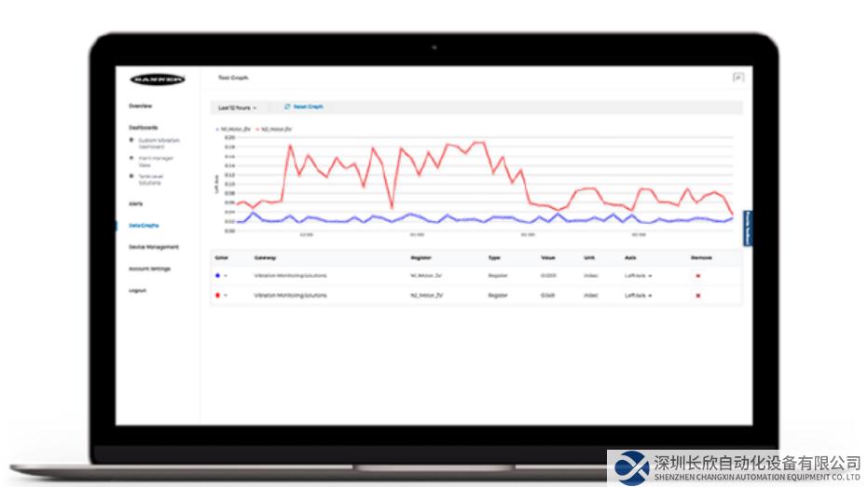Click the pin icon beside Tank Level Solutions
868x487 pixels.
131,176
